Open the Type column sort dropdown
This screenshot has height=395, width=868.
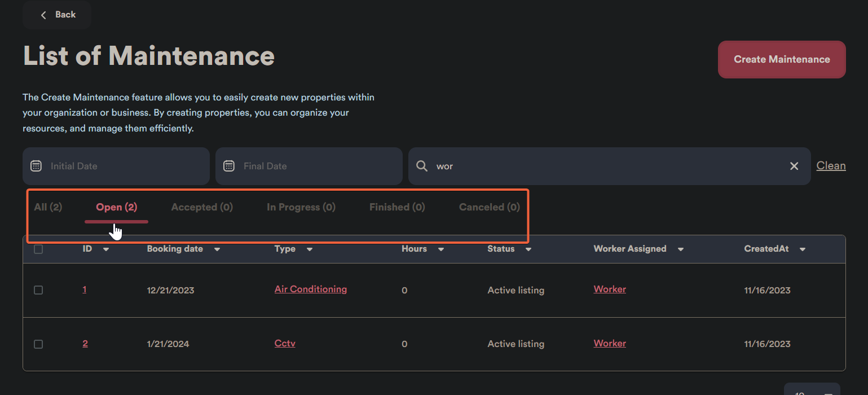point(310,249)
